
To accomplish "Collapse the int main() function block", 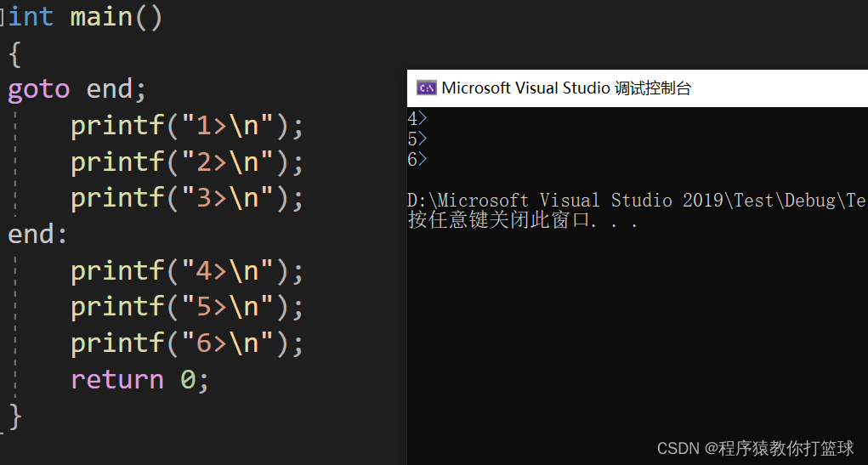I will pyautogui.click(x=3, y=17).
